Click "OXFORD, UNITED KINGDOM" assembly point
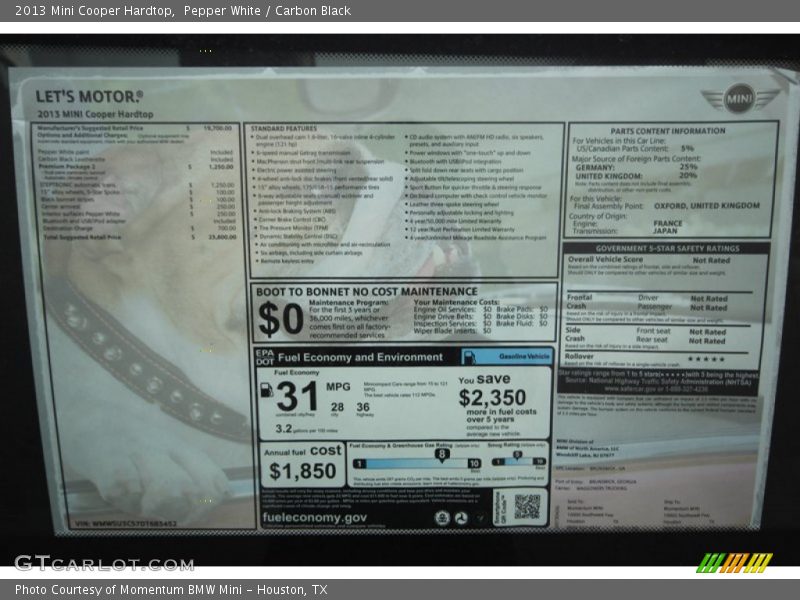This screenshot has height=600, width=800. click(x=707, y=206)
